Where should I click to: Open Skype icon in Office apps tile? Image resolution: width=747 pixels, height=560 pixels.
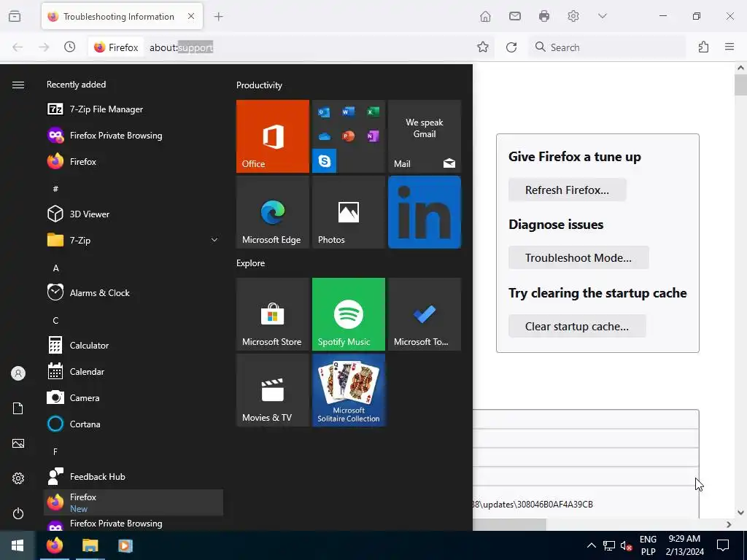(325, 161)
